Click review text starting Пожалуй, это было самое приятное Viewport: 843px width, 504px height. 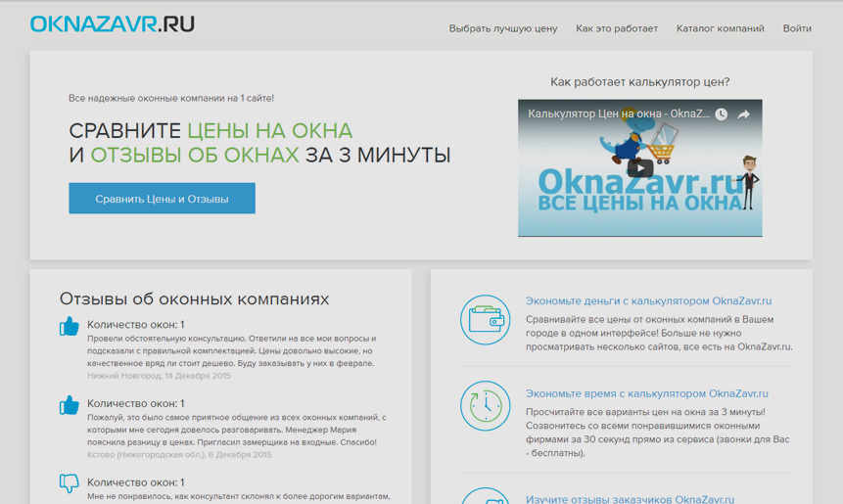[x=237, y=430]
